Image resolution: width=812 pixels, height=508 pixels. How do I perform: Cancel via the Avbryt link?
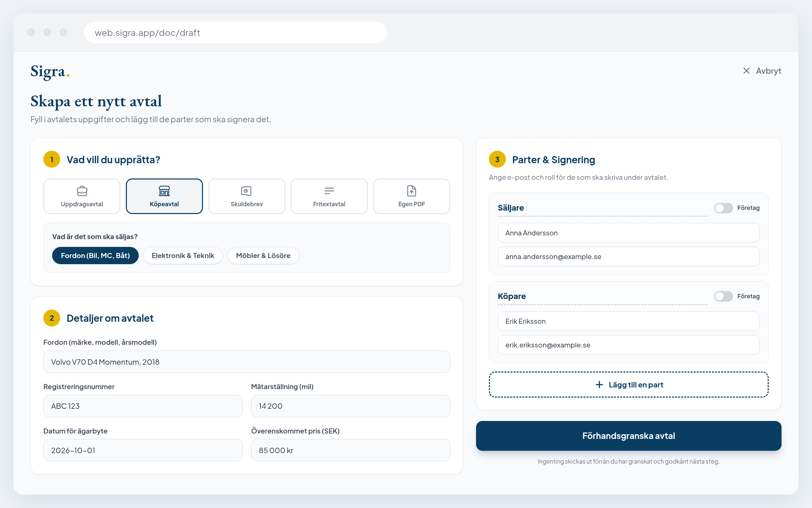(769, 71)
